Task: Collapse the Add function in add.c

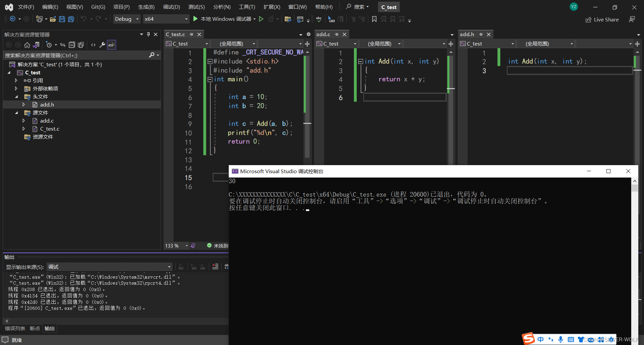Action: tap(361, 61)
